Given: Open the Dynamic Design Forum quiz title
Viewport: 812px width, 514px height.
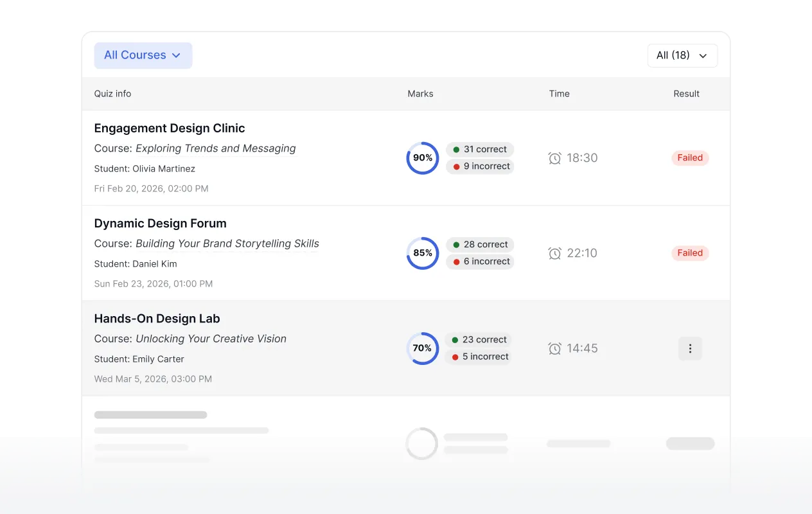Looking at the screenshot, I should click(x=161, y=224).
